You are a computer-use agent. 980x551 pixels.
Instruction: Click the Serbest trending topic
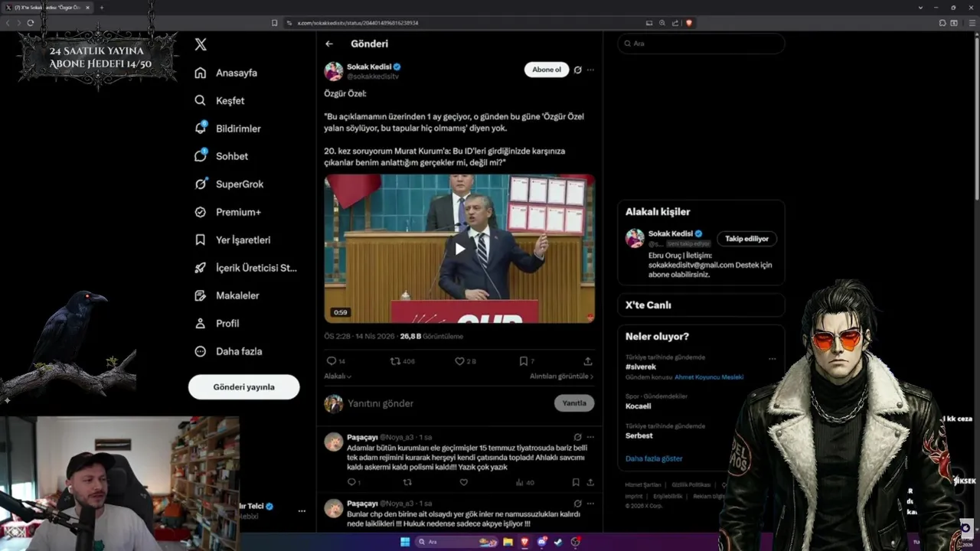[639, 435]
